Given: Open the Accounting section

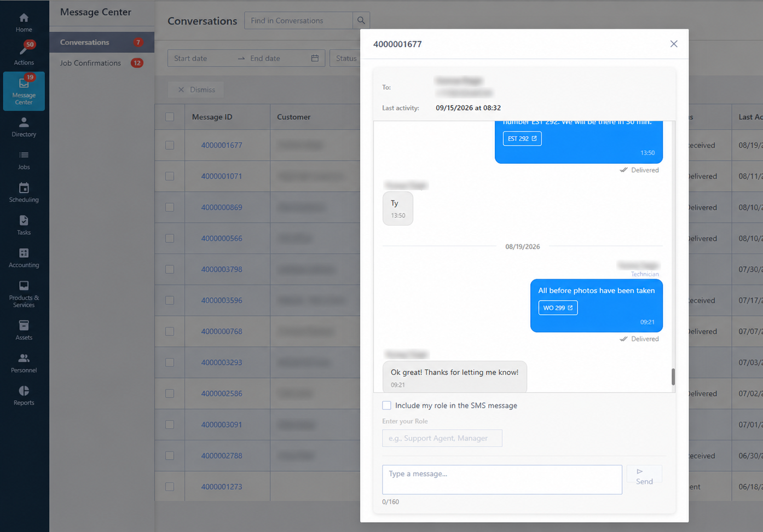Looking at the screenshot, I should (24, 258).
